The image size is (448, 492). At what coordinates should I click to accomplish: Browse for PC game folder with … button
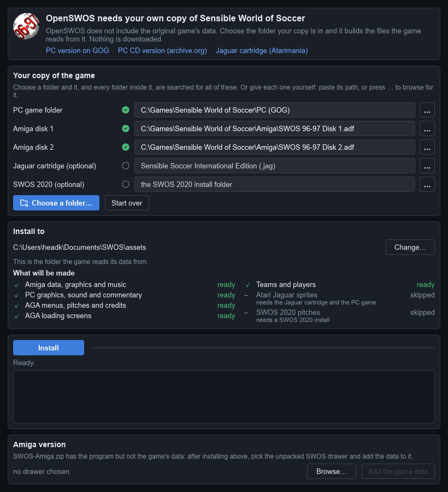coord(427,110)
